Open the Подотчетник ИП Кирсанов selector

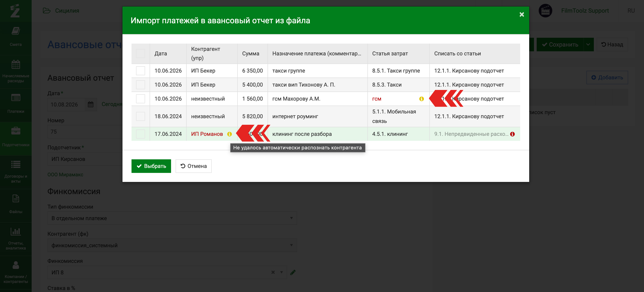[85, 159]
